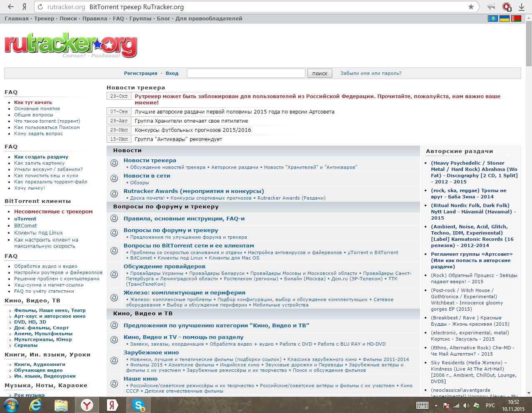Open Фильмы, Наше кино, Театр category
This screenshot has width=532, height=413.
[x=50, y=310]
